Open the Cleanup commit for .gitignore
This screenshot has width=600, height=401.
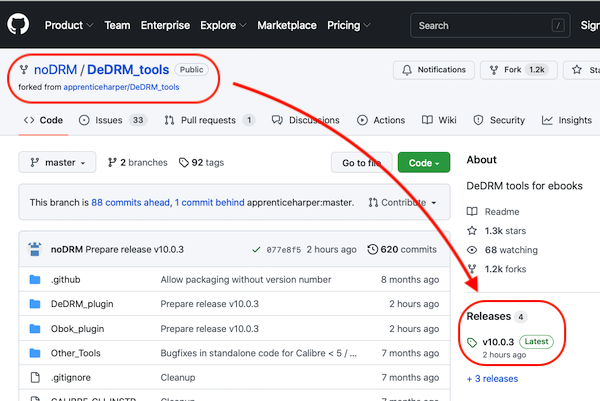coord(178,378)
